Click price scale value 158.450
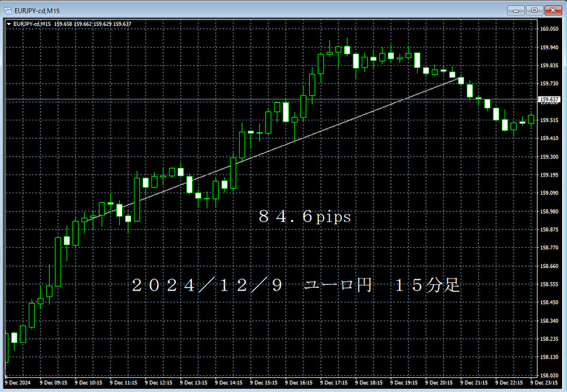This screenshot has width=567, height=392. [x=549, y=302]
